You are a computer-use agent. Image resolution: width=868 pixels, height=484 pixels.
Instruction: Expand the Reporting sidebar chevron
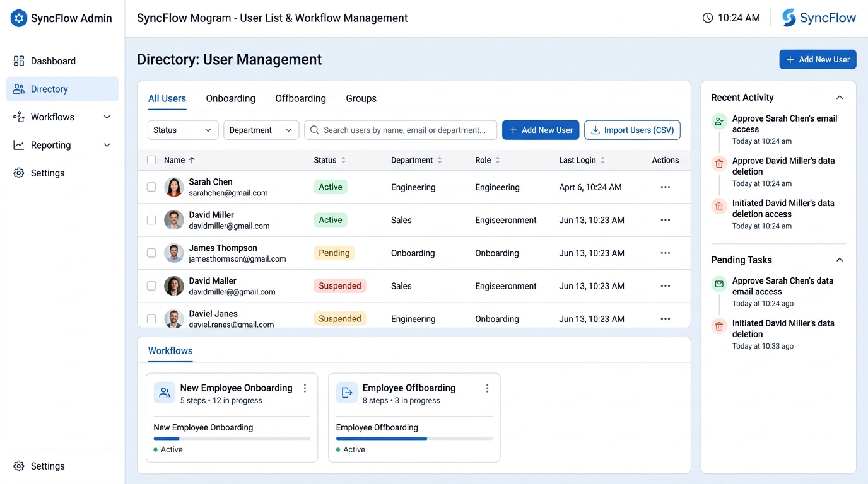click(x=107, y=145)
